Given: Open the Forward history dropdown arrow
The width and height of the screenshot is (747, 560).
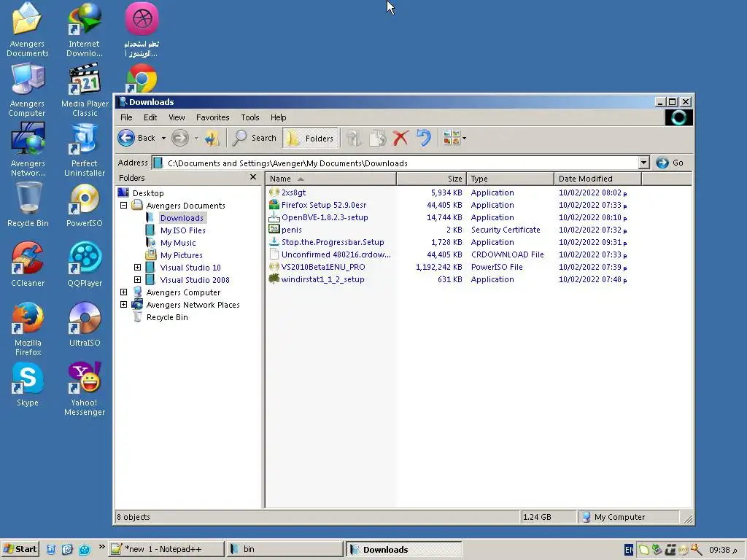Looking at the screenshot, I should [x=196, y=139].
